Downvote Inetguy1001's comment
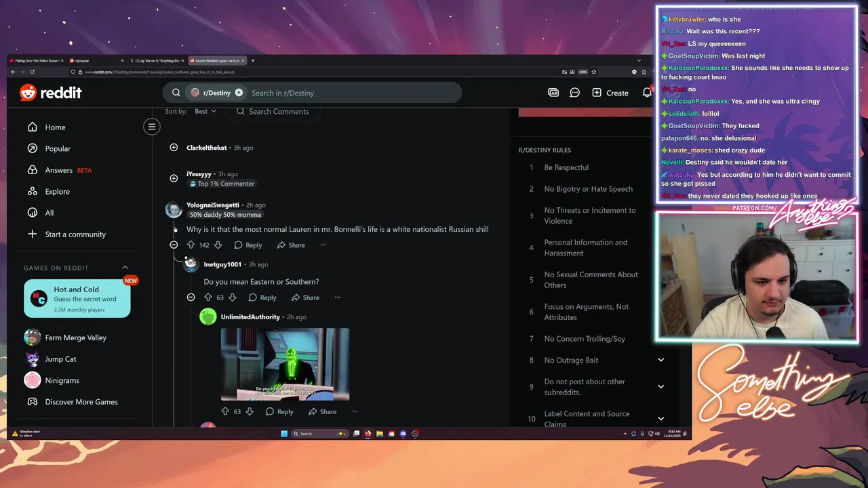This screenshot has width=868, height=488. tap(233, 298)
